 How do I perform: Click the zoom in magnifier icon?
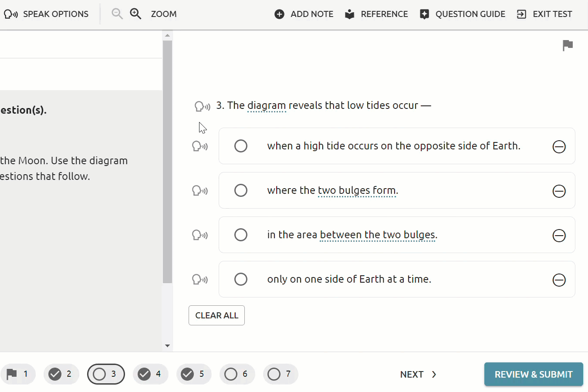pyautogui.click(x=136, y=14)
